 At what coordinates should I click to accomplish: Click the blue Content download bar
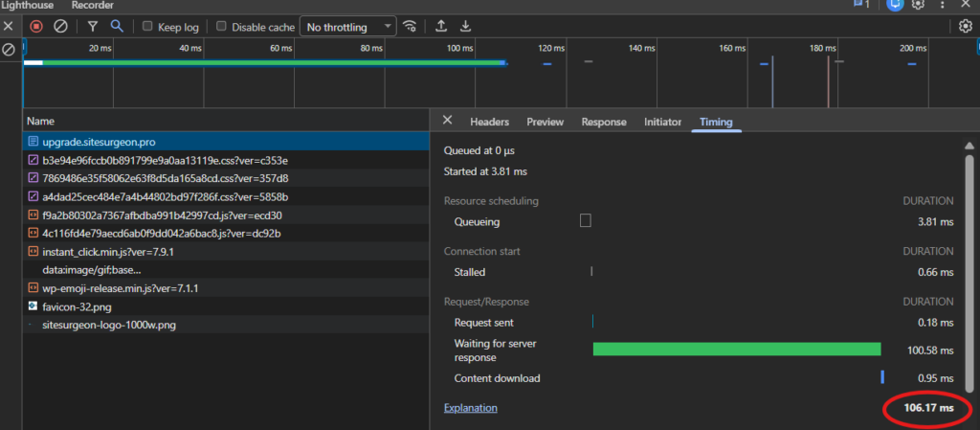(882, 377)
